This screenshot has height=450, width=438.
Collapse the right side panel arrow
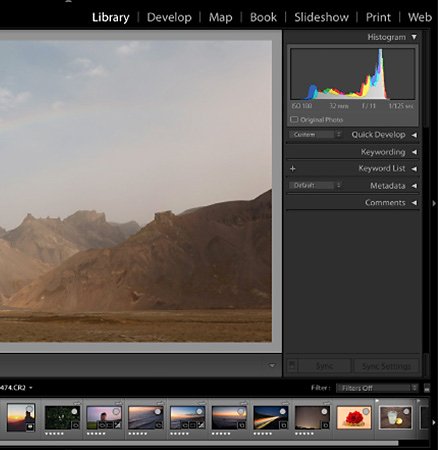pos(434,203)
